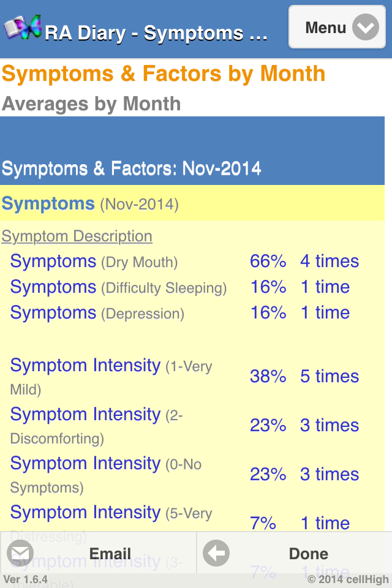Select Symptom Intensity 0-No Symptoms row
392x588 pixels.
106,474
